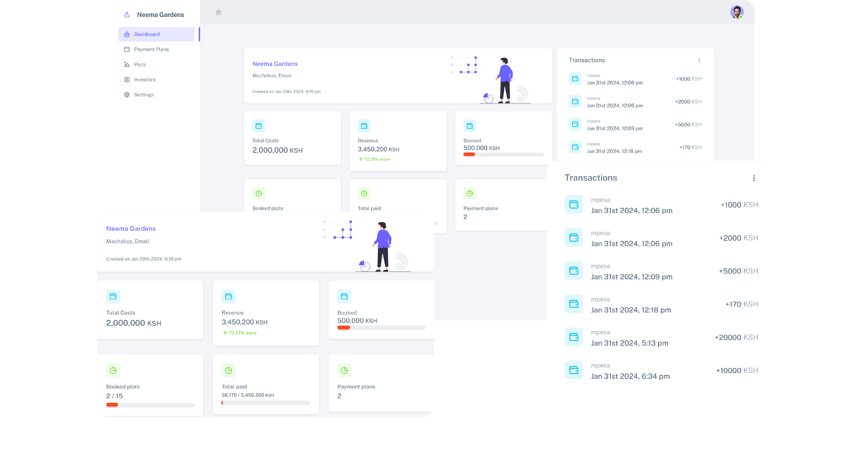Image resolution: width=868 pixels, height=466 pixels.
Task: Click the Revenue wallet icon
Action: tap(228, 296)
